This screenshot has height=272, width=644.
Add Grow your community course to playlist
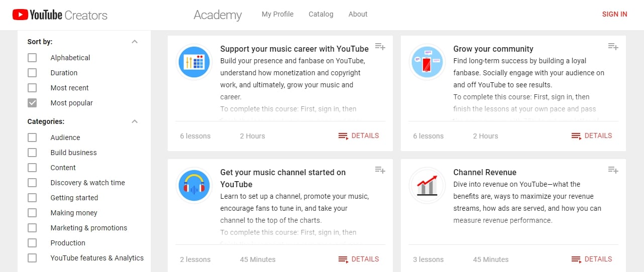613,47
